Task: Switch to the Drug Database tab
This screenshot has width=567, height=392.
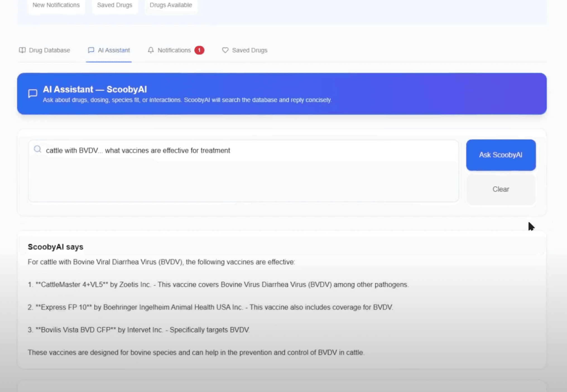Action: [x=49, y=50]
